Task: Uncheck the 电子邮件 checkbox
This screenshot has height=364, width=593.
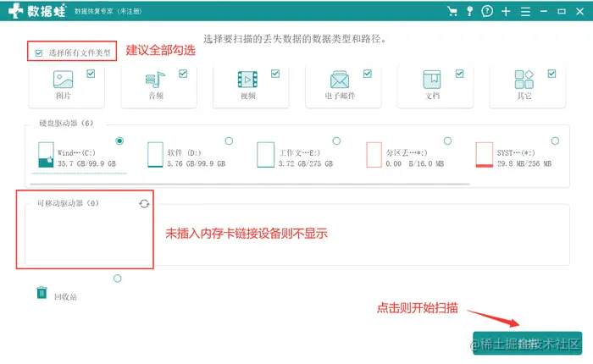Action: [367, 74]
